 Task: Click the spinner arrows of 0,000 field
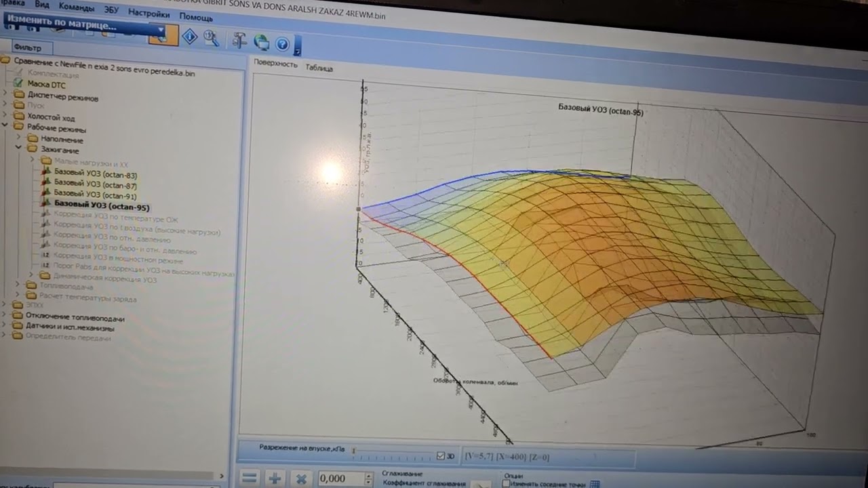369,479
